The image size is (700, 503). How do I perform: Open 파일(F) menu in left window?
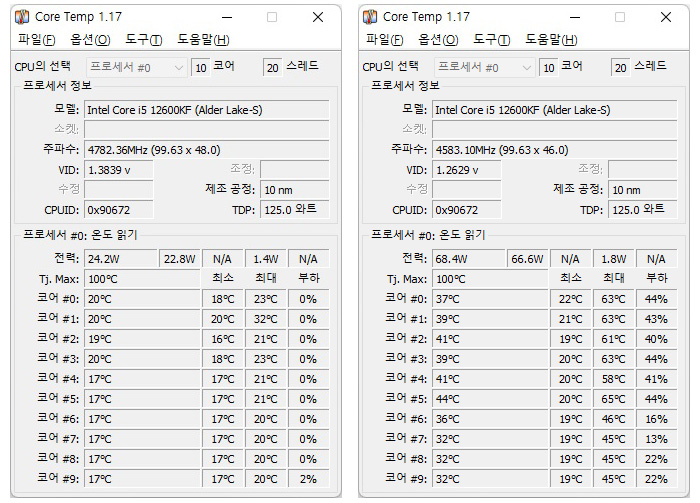37,40
